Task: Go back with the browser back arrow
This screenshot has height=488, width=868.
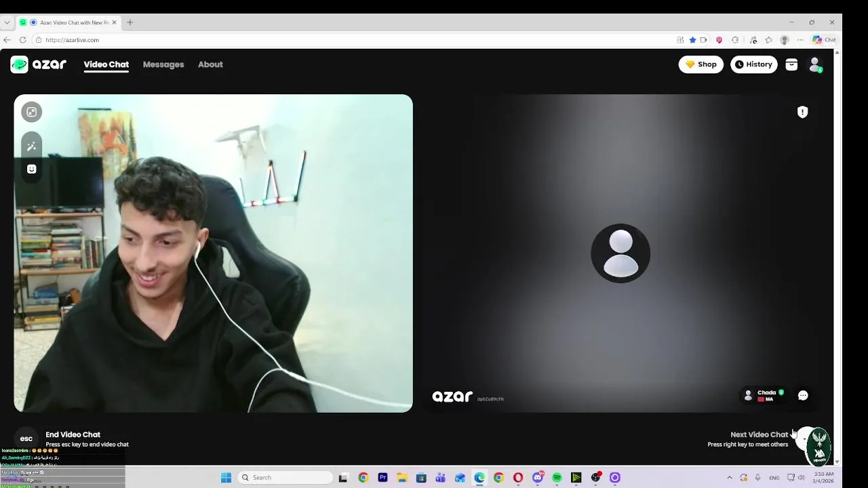Action: [x=7, y=40]
